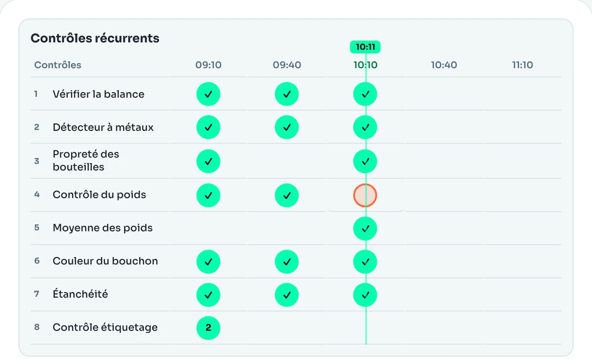This screenshot has width=592, height=364.
Task: Click the Propreté des bouteilles row label
Action: [x=86, y=161]
